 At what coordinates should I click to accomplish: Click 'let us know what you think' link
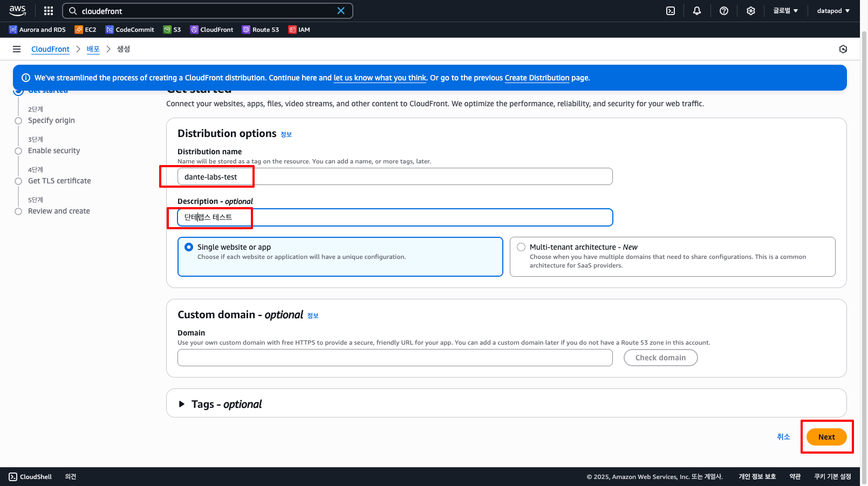click(x=380, y=78)
